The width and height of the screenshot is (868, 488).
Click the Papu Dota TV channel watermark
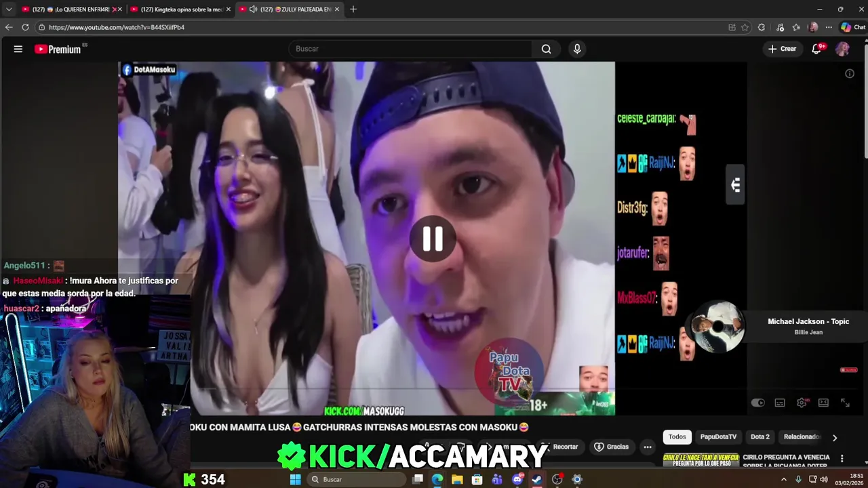(509, 371)
